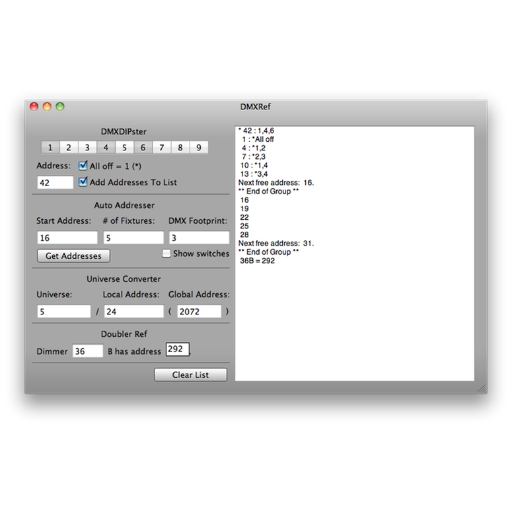Focus the Address field containing 42
Image resolution: width=512 pixels, height=512 pixels.
click(55, 183)
